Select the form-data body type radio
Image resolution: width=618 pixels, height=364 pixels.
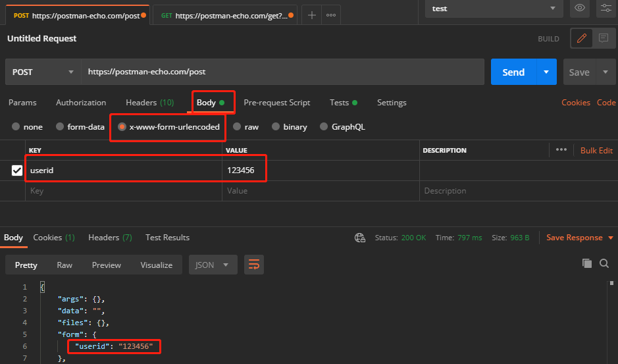click(60, 126)
